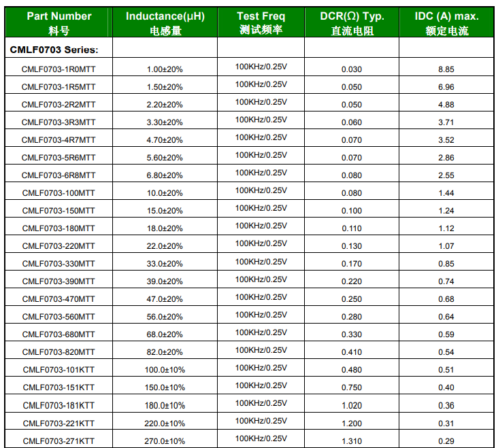Click rated current value 0.51
This screenshot has width=496, height=448.
(x=446, y=371)
